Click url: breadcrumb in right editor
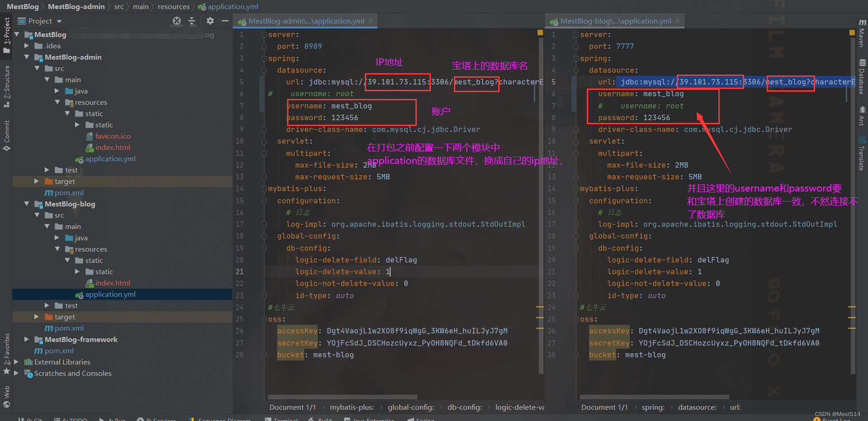This screenshot has height=421, width=868. [x=735, y=407]
